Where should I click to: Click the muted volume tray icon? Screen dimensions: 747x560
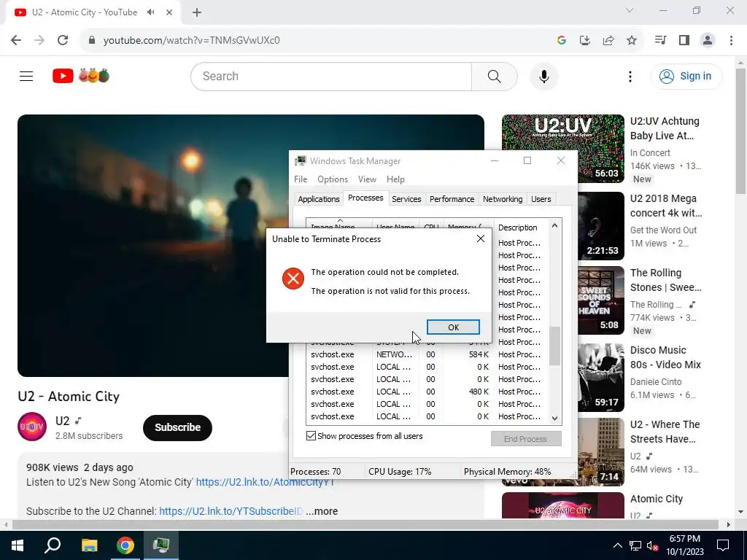tap(652, 545)
